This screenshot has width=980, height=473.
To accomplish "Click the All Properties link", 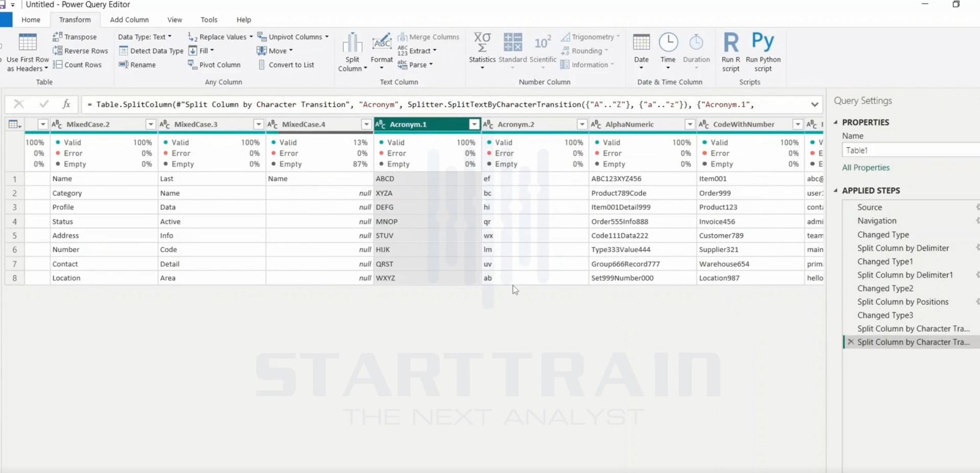I will click(866, 168).
